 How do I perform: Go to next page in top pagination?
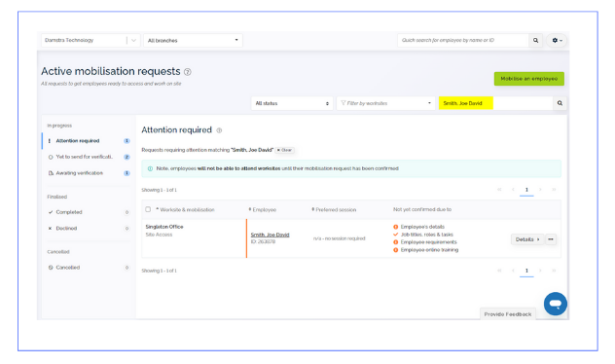[540, 190]
